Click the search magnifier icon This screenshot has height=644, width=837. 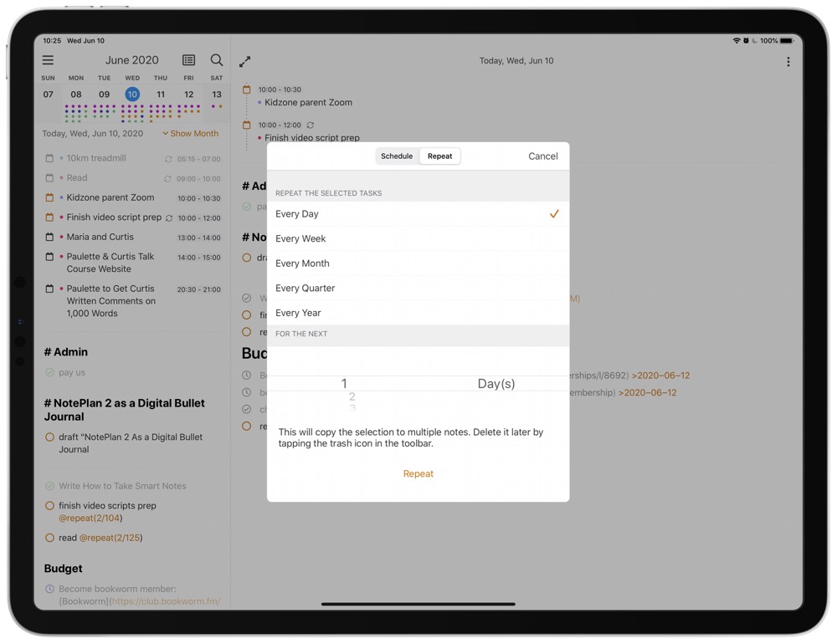click(x=217, y=60)
